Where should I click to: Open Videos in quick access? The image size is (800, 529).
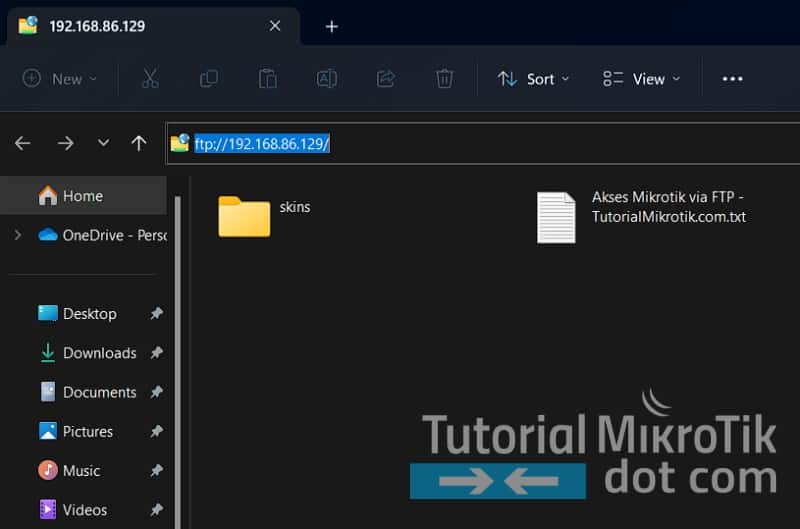click(73, 510)
